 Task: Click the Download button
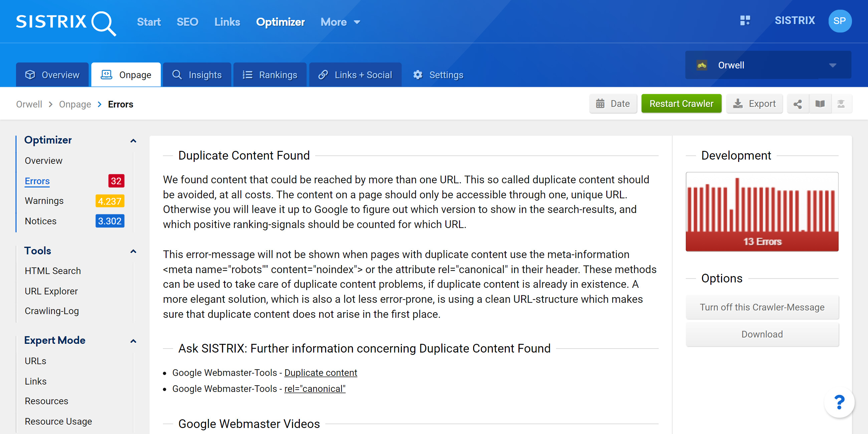762,334
